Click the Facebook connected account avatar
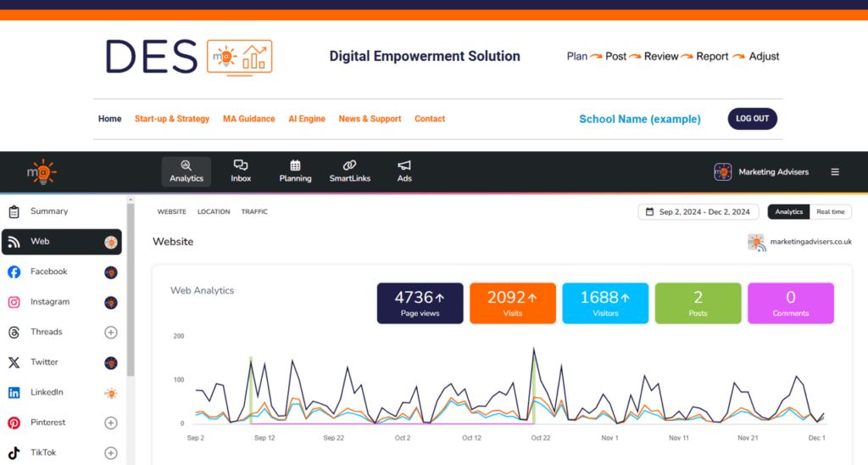 [111, 272]
